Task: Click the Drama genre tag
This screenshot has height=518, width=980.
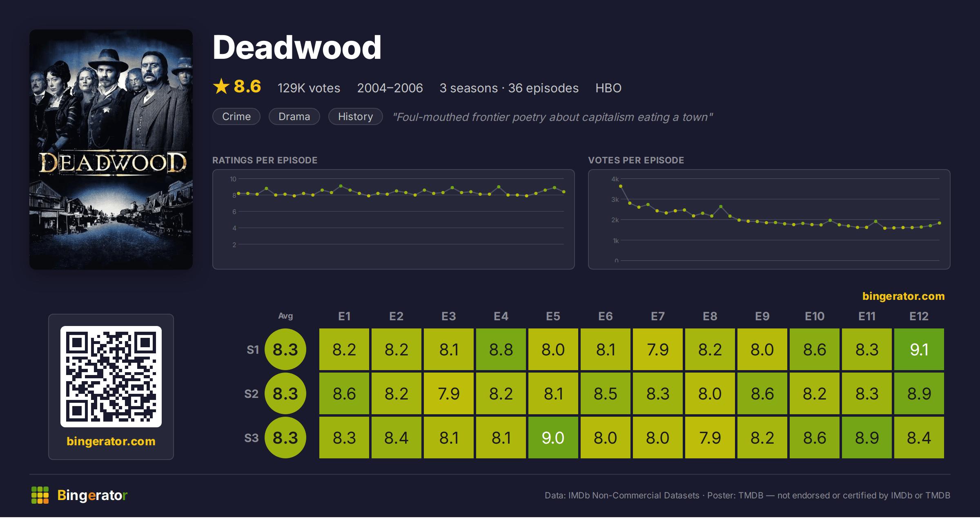Action: [x=294, y=117]
